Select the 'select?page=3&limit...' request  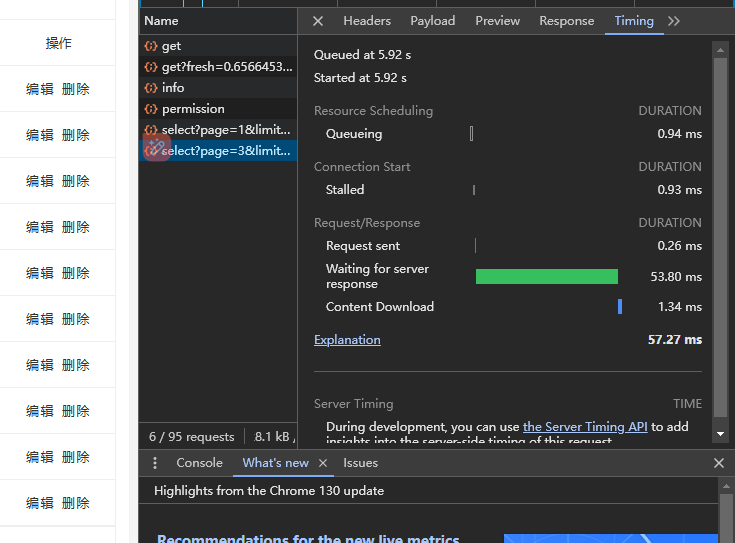click(x=218, y=151)
